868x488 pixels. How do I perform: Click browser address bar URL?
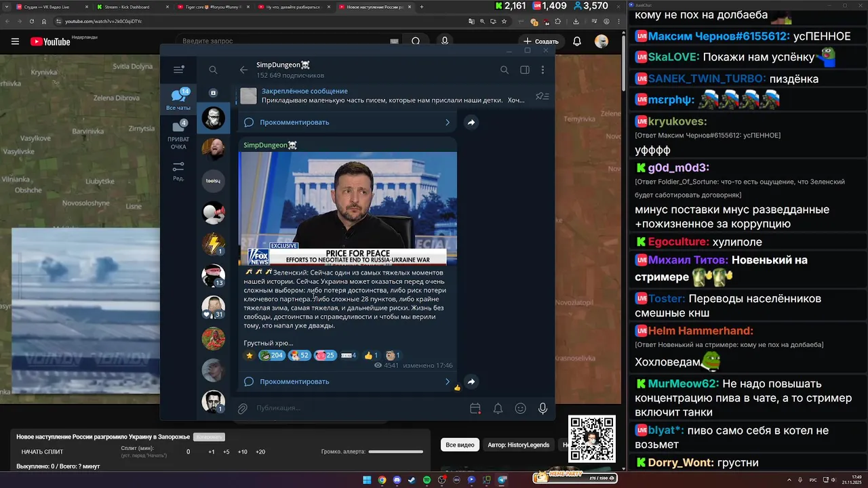click(104, 21)
